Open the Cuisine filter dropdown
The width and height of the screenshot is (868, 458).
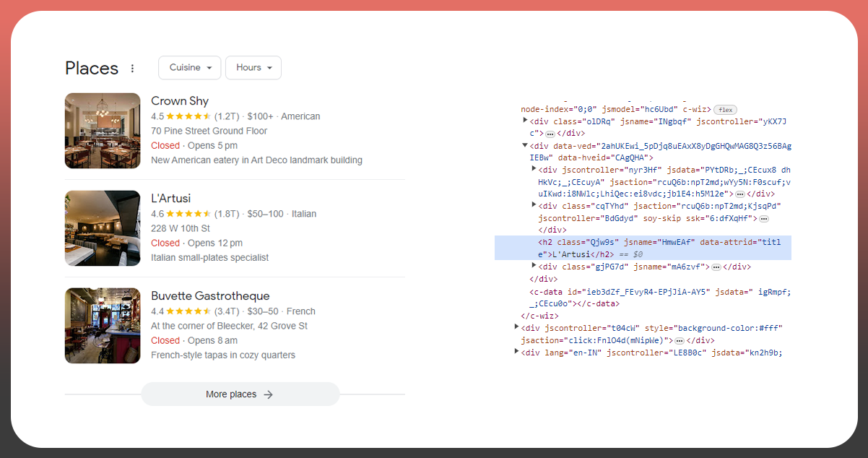coord(191,68)
